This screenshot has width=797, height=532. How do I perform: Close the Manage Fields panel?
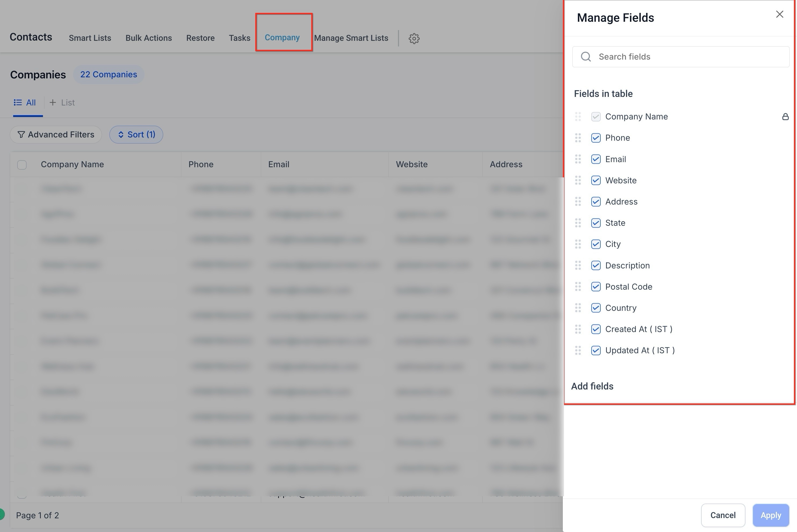(x=779, y=14)
